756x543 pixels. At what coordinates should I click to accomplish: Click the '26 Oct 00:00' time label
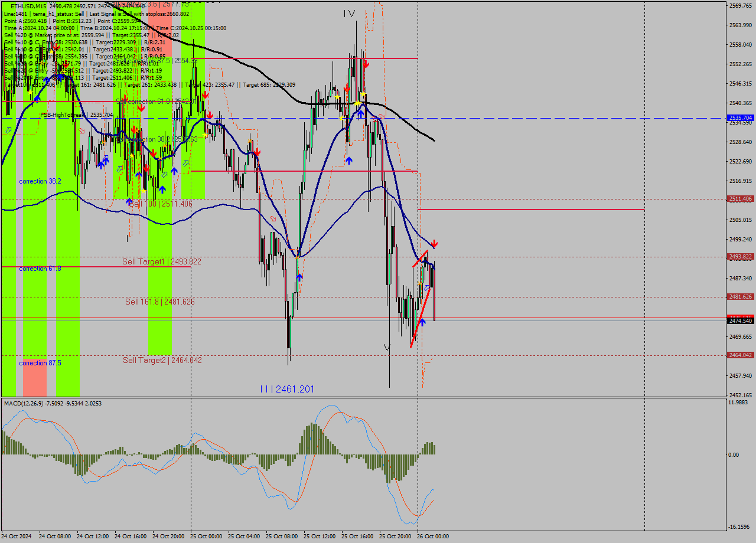(x=433, y=537)
